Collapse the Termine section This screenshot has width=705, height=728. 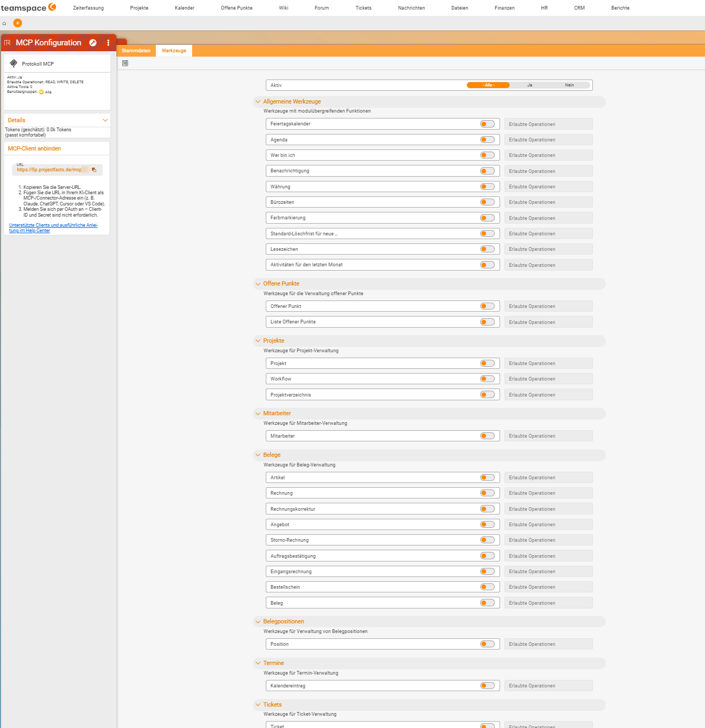pyautogui.click(x=258, y=663)
